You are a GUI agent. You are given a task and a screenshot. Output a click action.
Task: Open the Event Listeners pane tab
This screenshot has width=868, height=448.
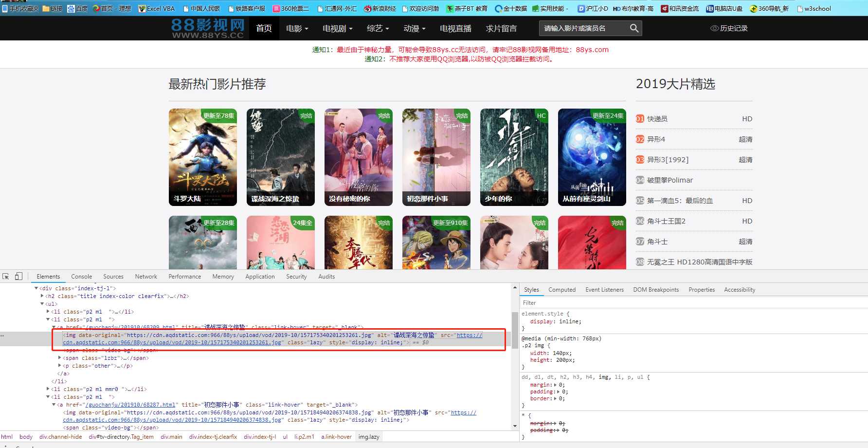tap(604, 289)
